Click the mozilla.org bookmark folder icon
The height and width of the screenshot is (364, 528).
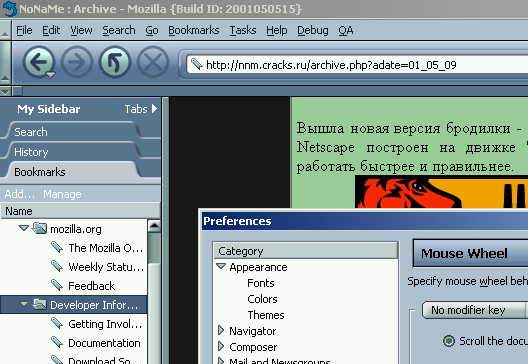point(39,228)
